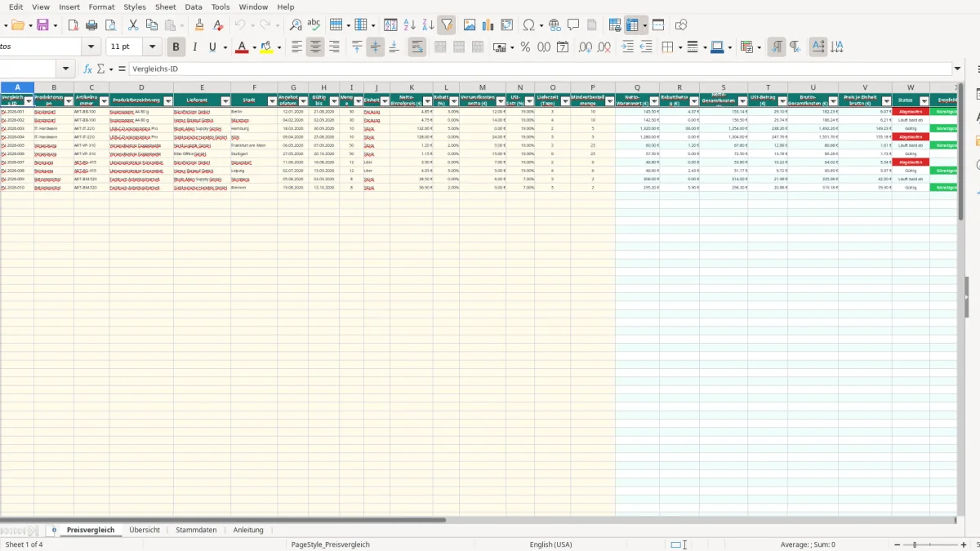The image size is (980, 551).
Task: Toggle the AutoFilter button
Action: coord(447,25)
